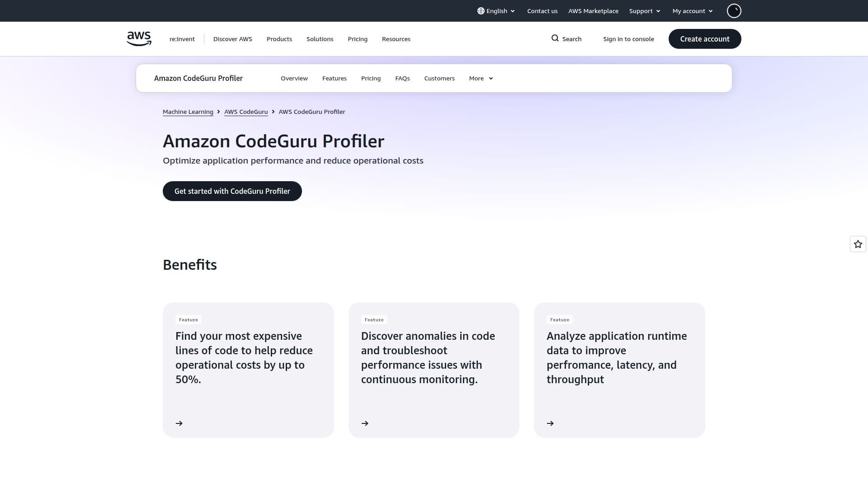Click the globe language icon
868x488 pixels.
[x=481, y=11]
